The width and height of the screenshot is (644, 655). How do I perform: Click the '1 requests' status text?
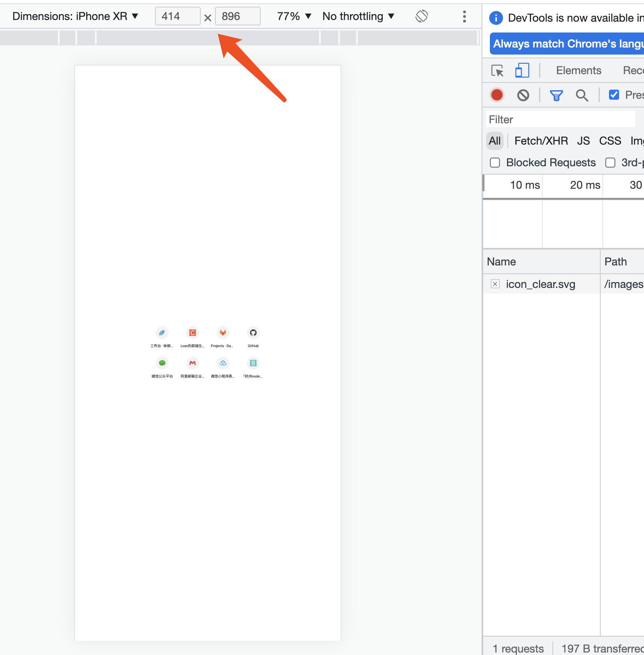(x=518, y=648)
